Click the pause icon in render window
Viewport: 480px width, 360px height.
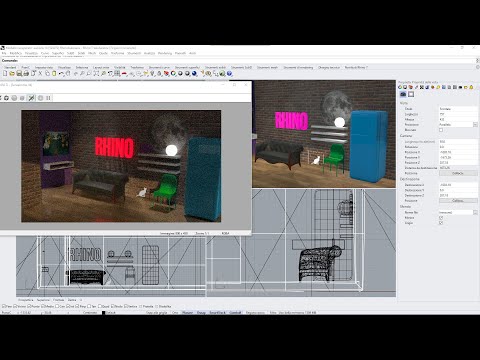(48, 98)
